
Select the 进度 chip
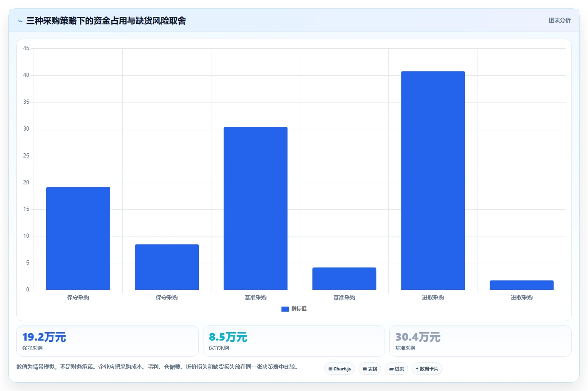[396, 369]
